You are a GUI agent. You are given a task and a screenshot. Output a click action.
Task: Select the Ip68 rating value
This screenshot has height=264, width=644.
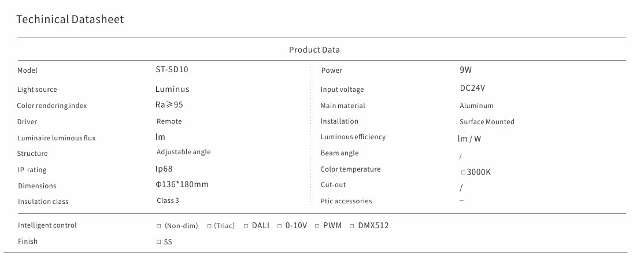164,169
